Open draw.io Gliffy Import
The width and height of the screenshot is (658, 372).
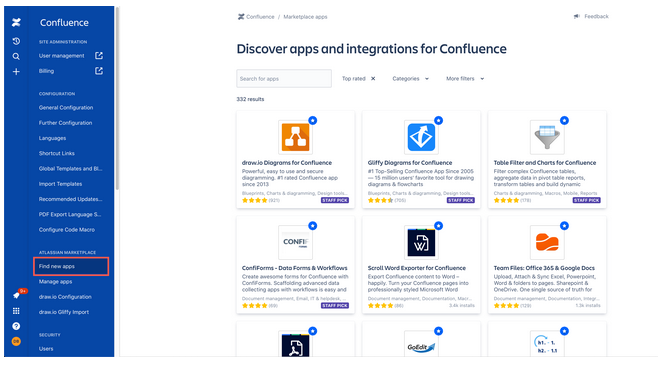(x=64, y=312)
